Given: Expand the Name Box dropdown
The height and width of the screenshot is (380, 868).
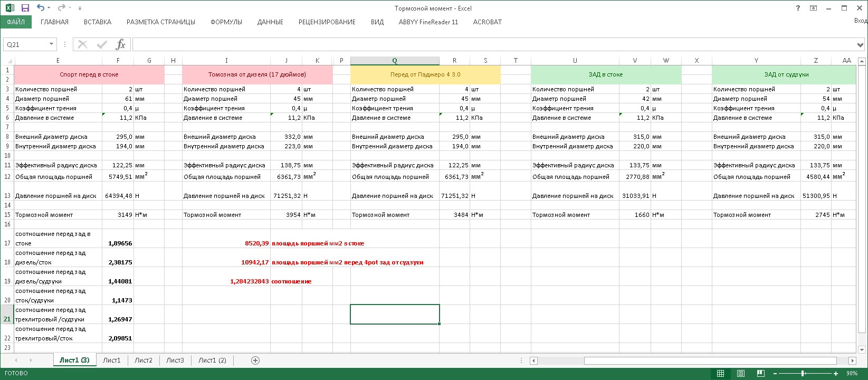Looking at the screenshot, I should [x=51, y=44].
